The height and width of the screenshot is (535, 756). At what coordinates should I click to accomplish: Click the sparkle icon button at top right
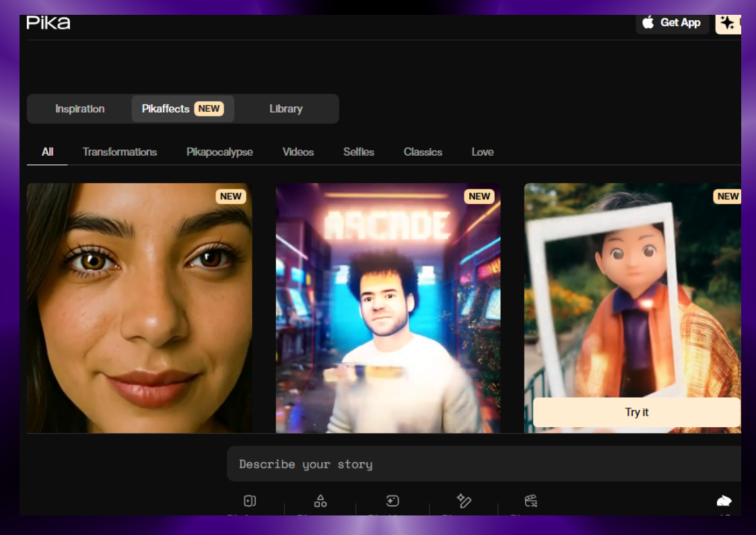coord(728,23)
